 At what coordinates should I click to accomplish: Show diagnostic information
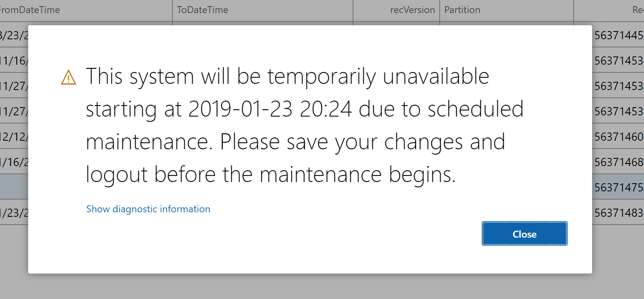click(148, 209)
